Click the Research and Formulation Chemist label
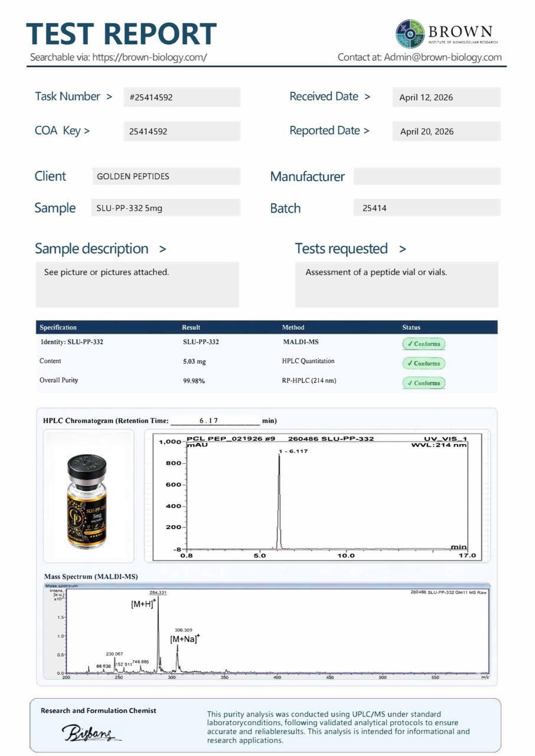The height and width of the screenshot is (756, 535). coord(98,711)
